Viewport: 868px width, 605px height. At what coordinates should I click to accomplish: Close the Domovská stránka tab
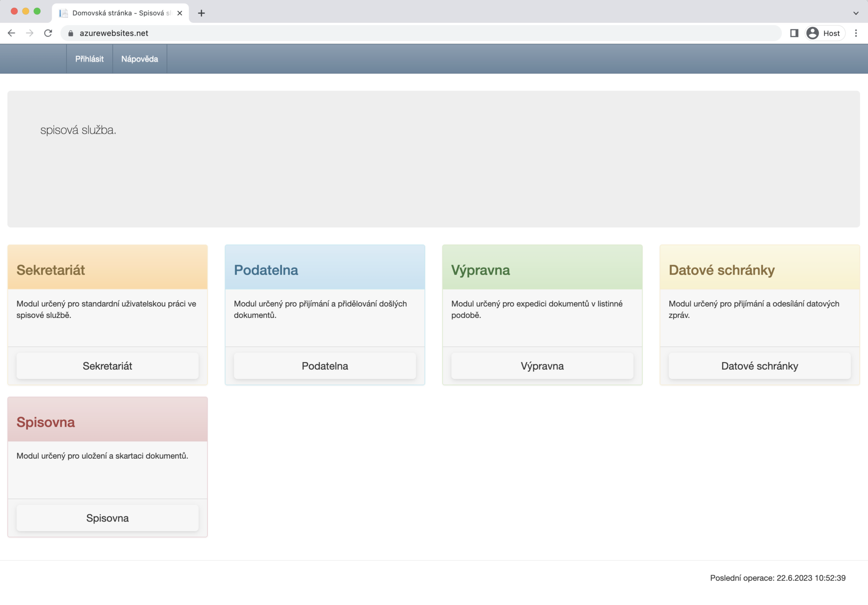[180, 13]
